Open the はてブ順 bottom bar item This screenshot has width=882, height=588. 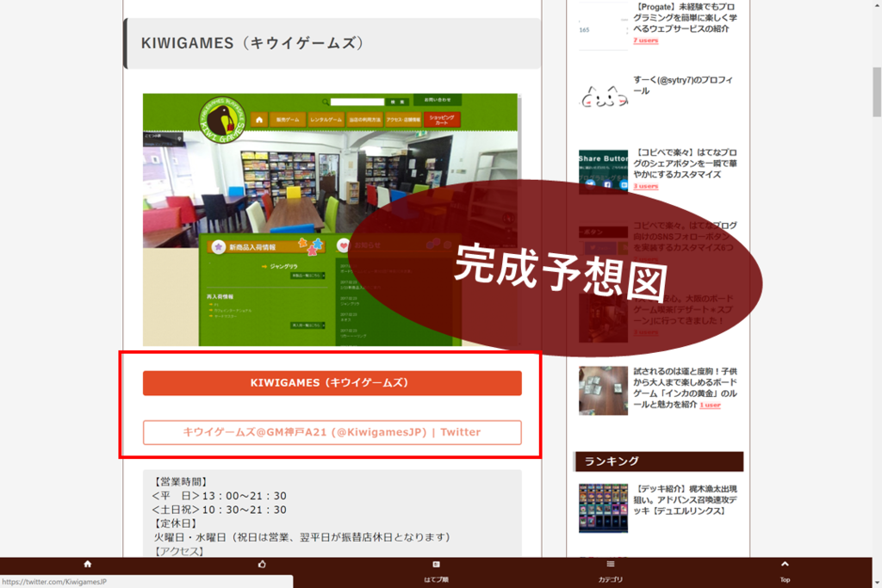(436, 572)
